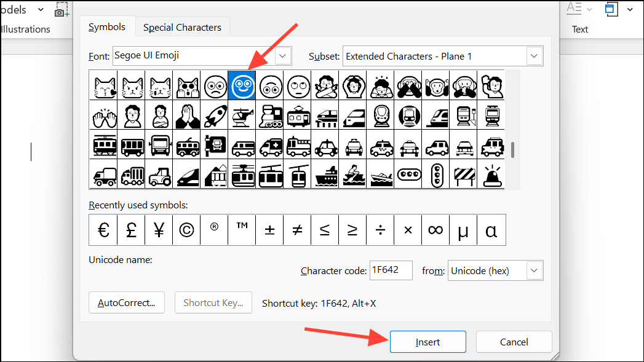Switch to the Special Characters tab
Image resolution: width=644 pixels, height=362 pixels.
(182, 27)
